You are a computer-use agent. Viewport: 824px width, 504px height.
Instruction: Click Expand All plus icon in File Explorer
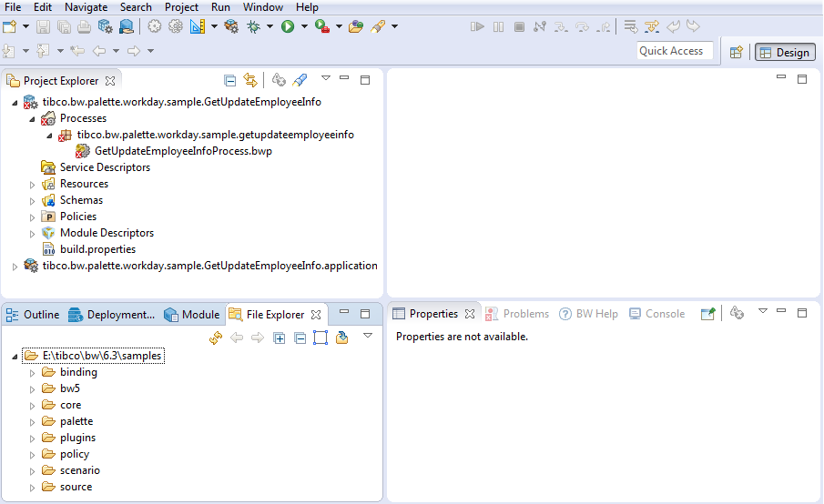click(x=279, y=338)
